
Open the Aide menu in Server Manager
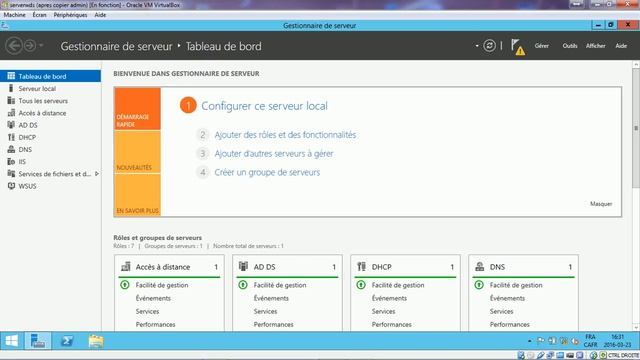pyautogui.click(x=621, y=46)
